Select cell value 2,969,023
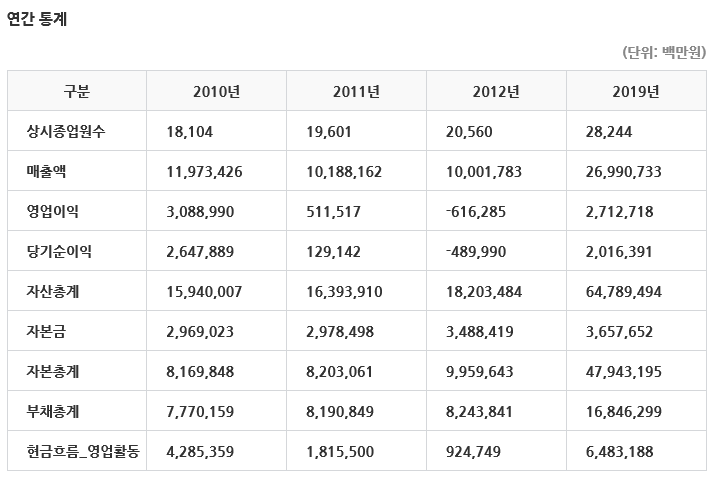This screenshot has width=722, height=478. 200,332
